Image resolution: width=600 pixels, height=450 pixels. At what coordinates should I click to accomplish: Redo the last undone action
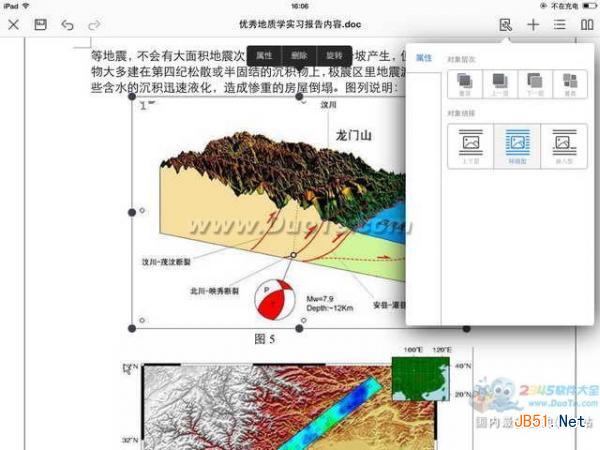click(x=94, y=23)
